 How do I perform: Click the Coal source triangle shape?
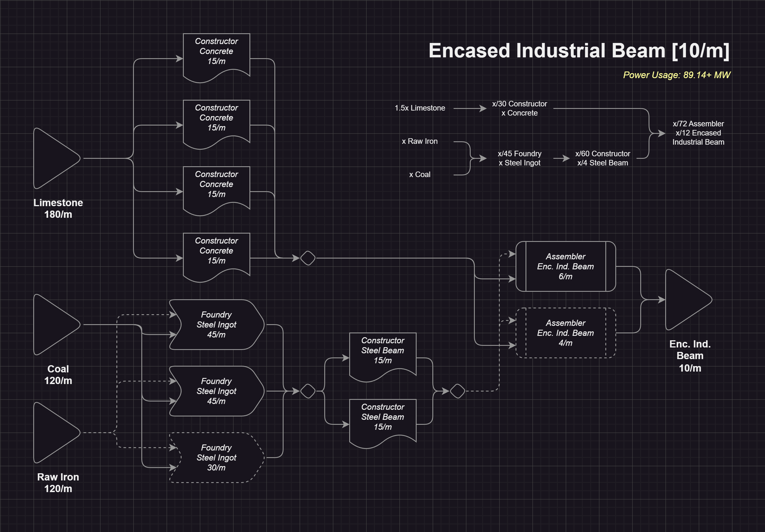click(x=53, y=324)
